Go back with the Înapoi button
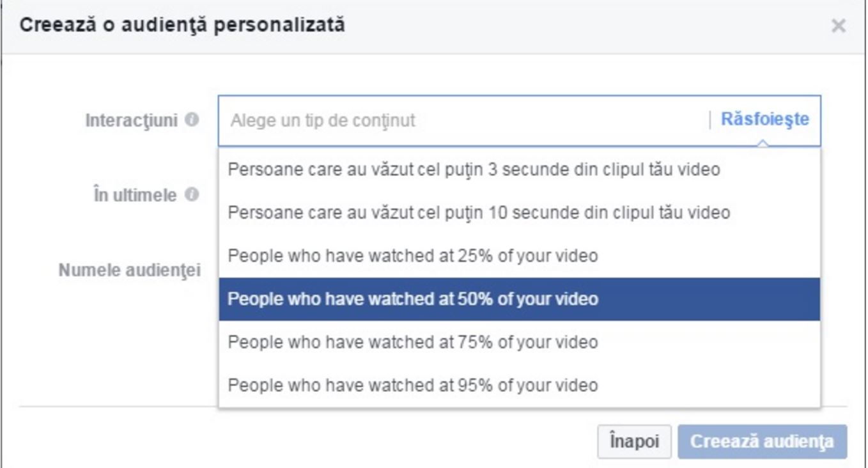The image size is (868, 468). point(633,442)
